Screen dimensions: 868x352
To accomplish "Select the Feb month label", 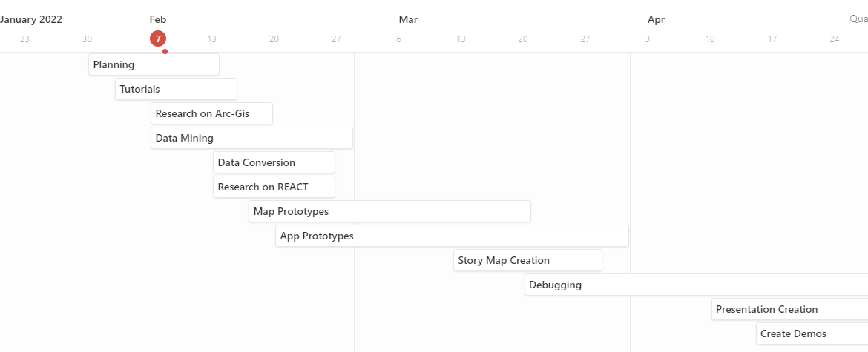I will point(158,19).
